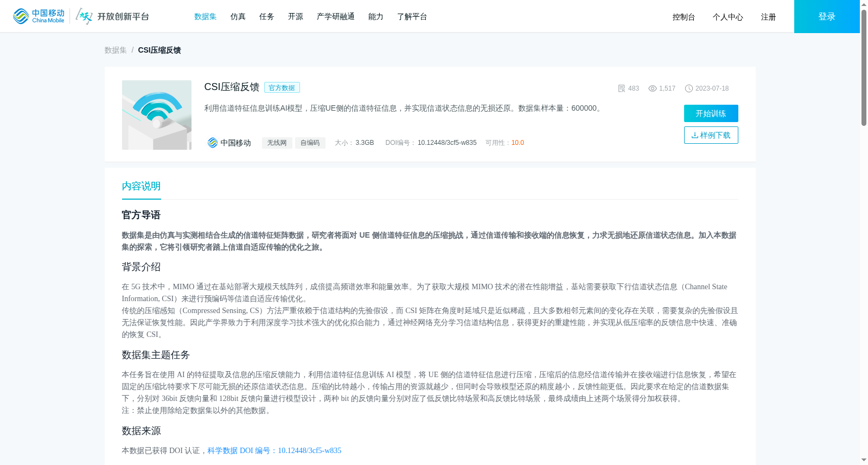The height and width of the screenshot is (465, 868).
Task: Click the China Mobile logo in header
Action: (x=39, y=16)
